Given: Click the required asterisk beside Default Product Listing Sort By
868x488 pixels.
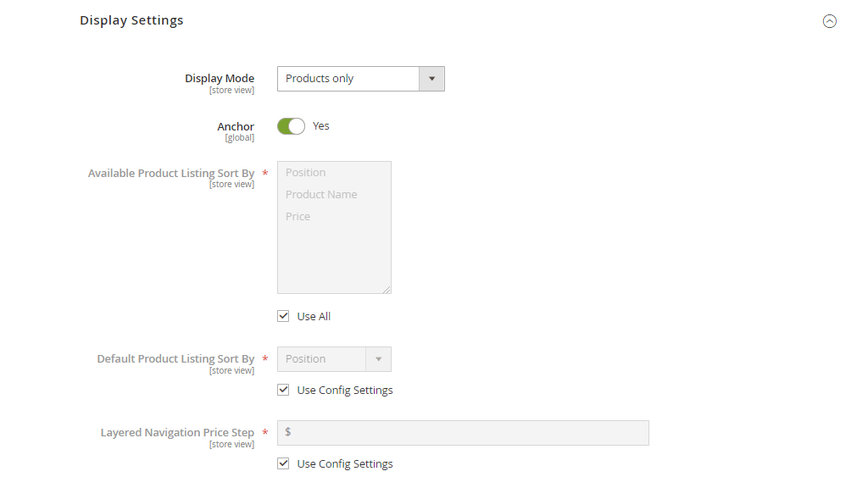Looking at the screenshot, I should pyautogui.click(x=264, y=358).
